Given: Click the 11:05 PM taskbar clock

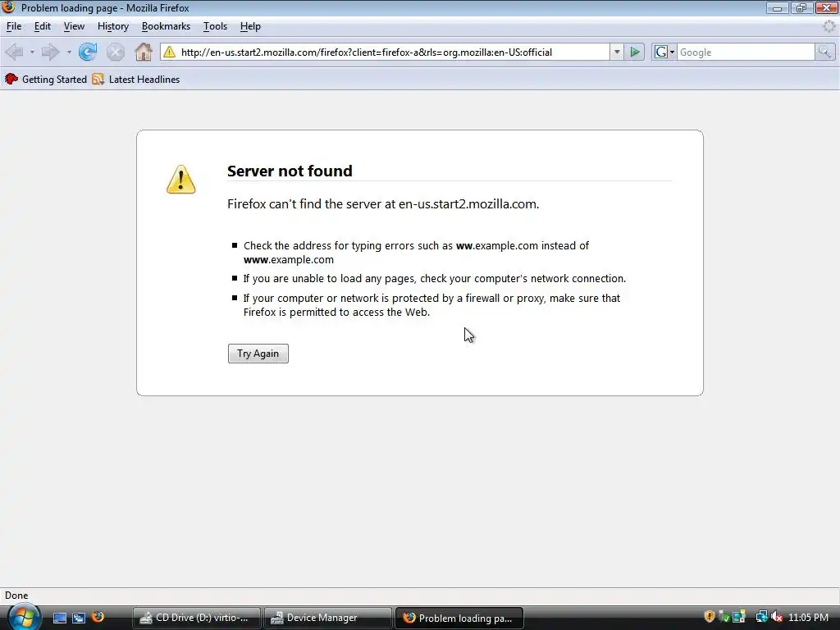Looking at the screenshot, I should (x=808, y=617).
